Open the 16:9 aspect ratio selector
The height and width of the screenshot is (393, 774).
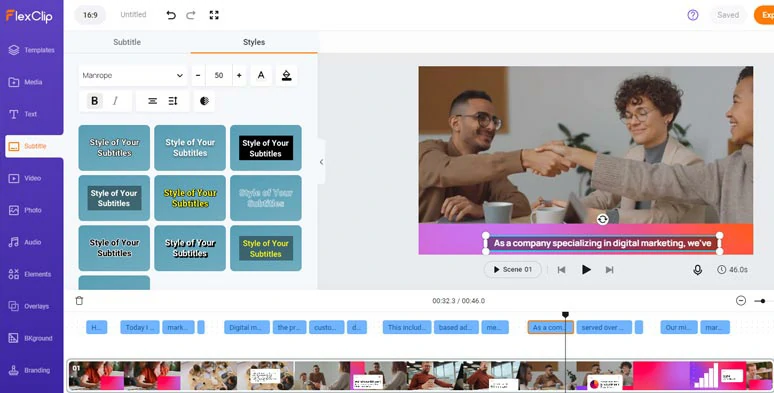(x=90, y=15)
